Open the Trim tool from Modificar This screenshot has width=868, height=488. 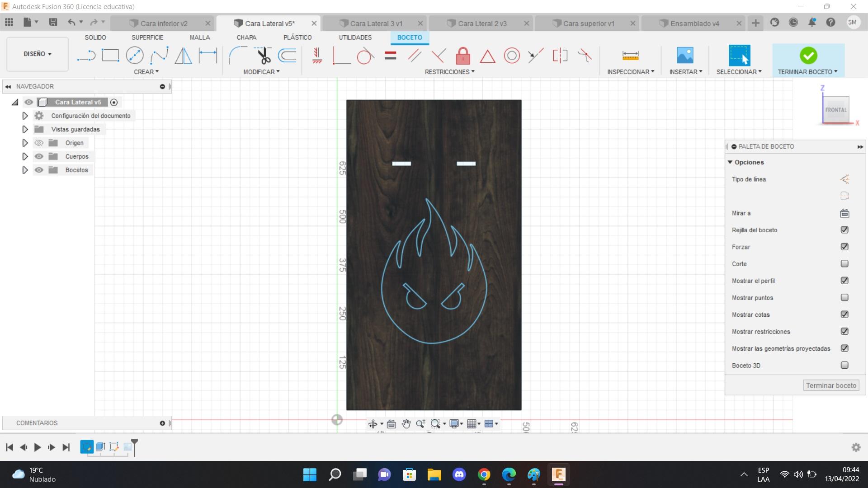point(264,55)
